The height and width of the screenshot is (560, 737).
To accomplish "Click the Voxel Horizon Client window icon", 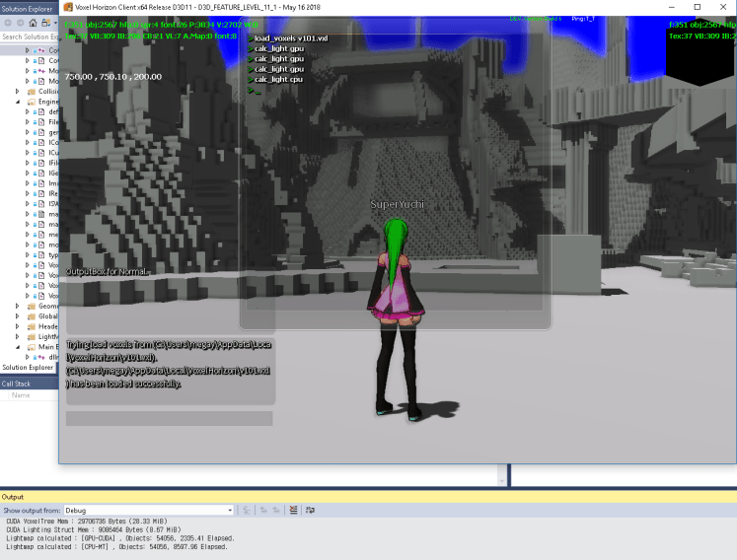I will coord(68,7).
